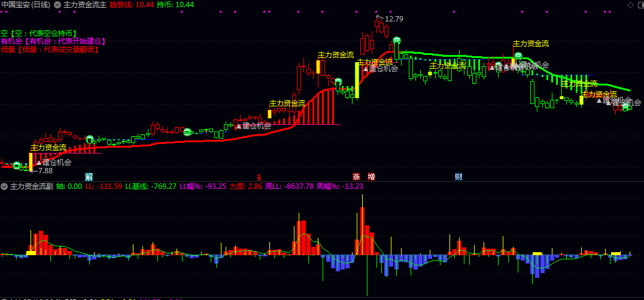Image resolution: width=644 pixels, height=300 pixels.
Task: Click the 建仓机会 marker in the chart's middle
Action: click(253, 126)
